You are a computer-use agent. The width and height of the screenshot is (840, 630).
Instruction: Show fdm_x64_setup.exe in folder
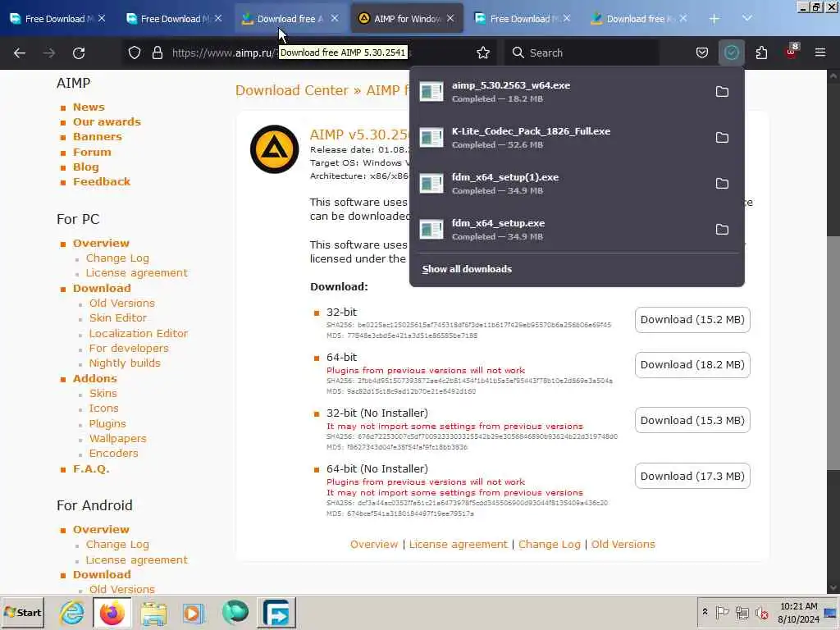click(722, 230)
